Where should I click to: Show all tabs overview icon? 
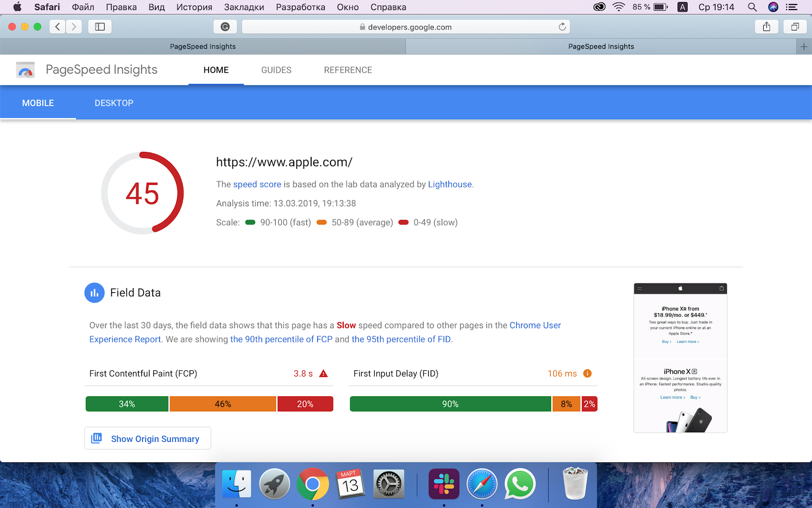point(795,27)
